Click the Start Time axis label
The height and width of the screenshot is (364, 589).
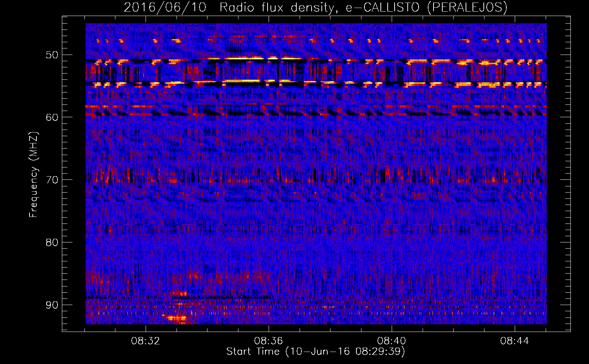316,352
